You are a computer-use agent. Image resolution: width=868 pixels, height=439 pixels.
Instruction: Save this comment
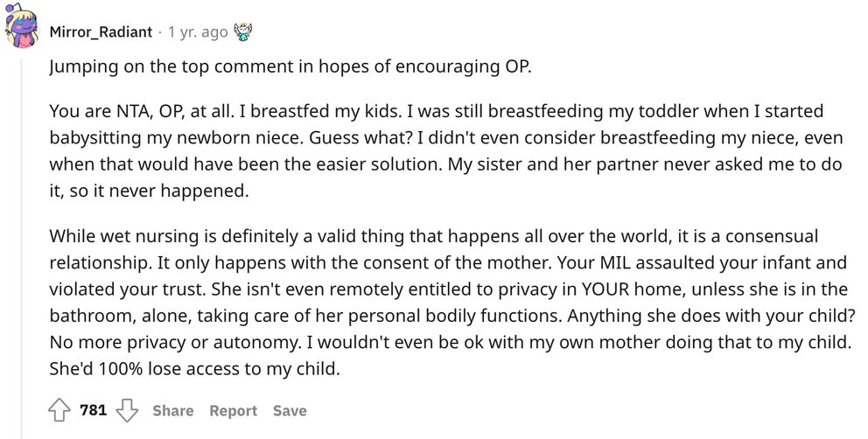[289, 410]
